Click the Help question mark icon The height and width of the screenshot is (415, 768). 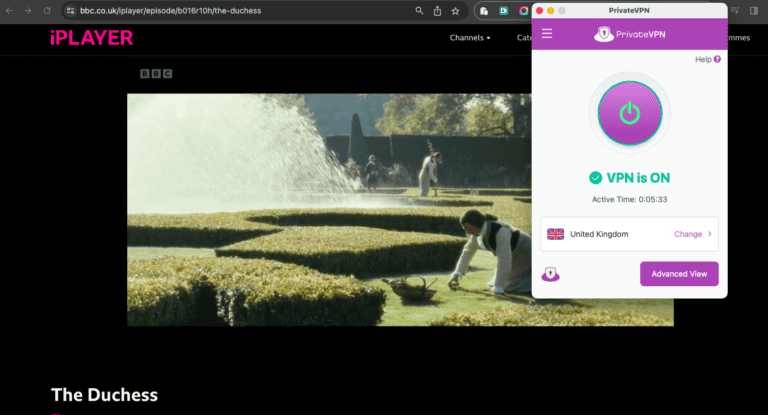point(717,60)
